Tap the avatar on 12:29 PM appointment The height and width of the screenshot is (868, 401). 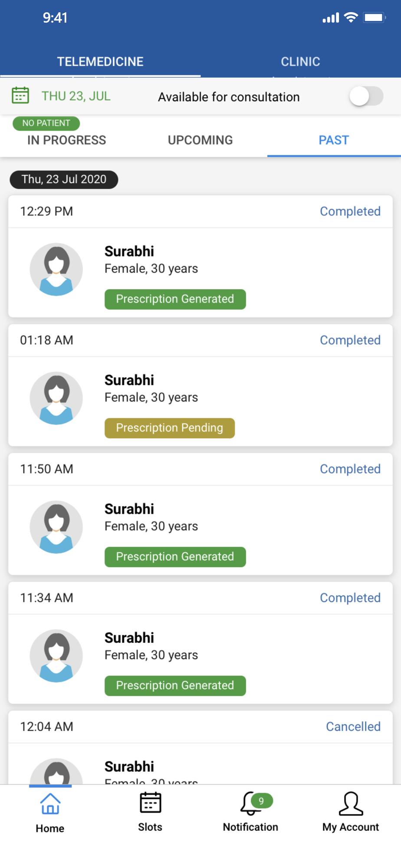pos(56,270)
